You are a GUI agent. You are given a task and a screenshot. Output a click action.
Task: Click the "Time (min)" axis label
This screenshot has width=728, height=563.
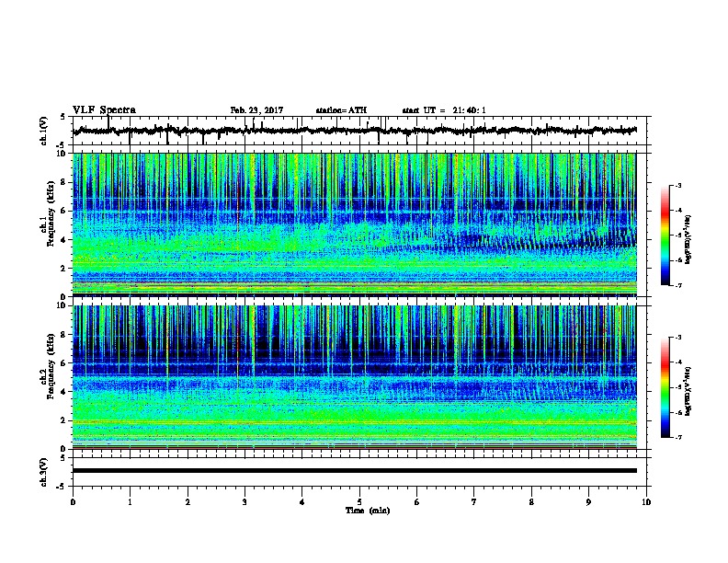click(368, 511)
